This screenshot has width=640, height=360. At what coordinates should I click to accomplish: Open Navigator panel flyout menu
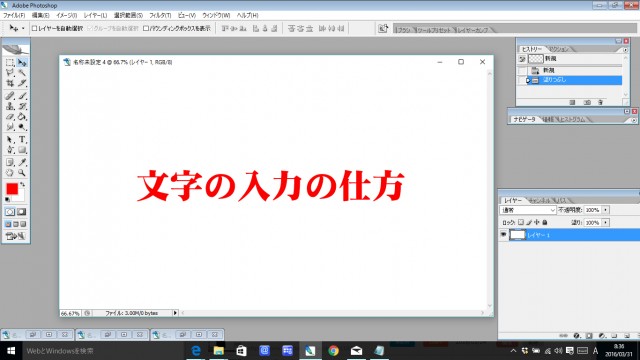point(633,120)
